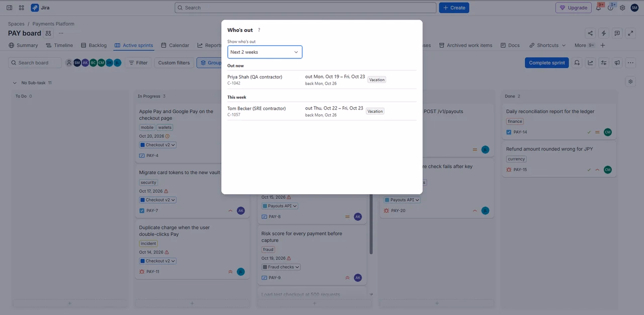Open the Calendar tab

[x=175, y=45]
